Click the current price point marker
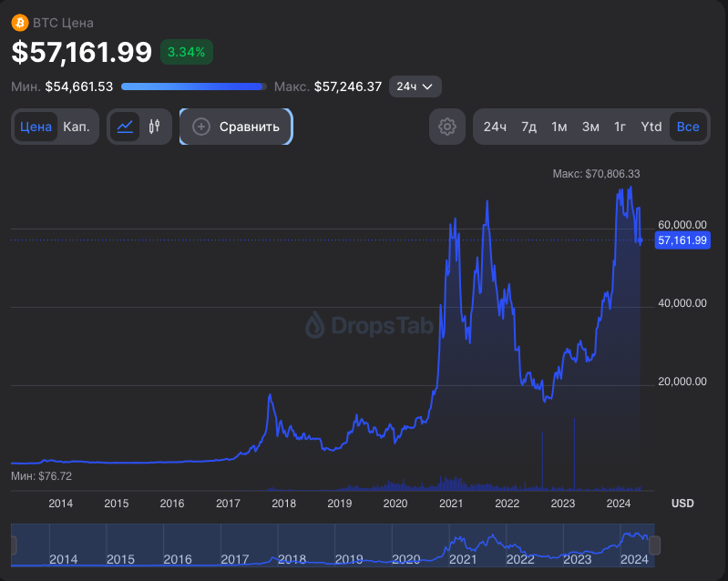Image resolution: width=728 pixels, height=581 pixels. (641, 240)
